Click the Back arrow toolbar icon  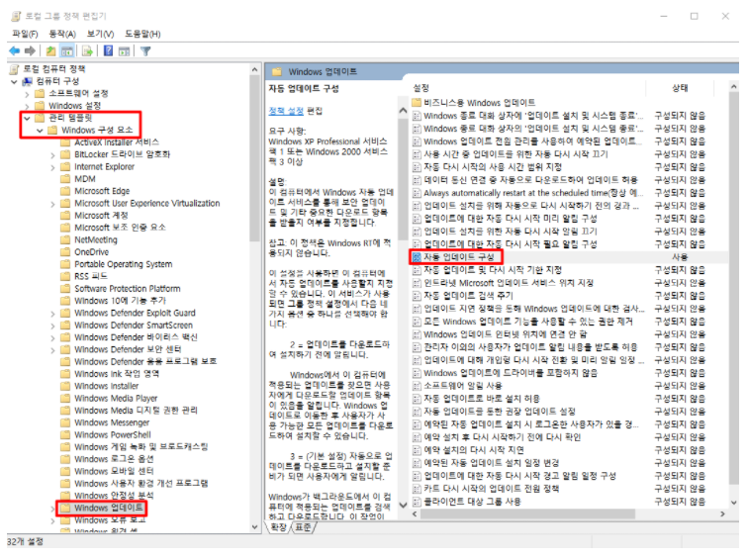tap(15, 50)
